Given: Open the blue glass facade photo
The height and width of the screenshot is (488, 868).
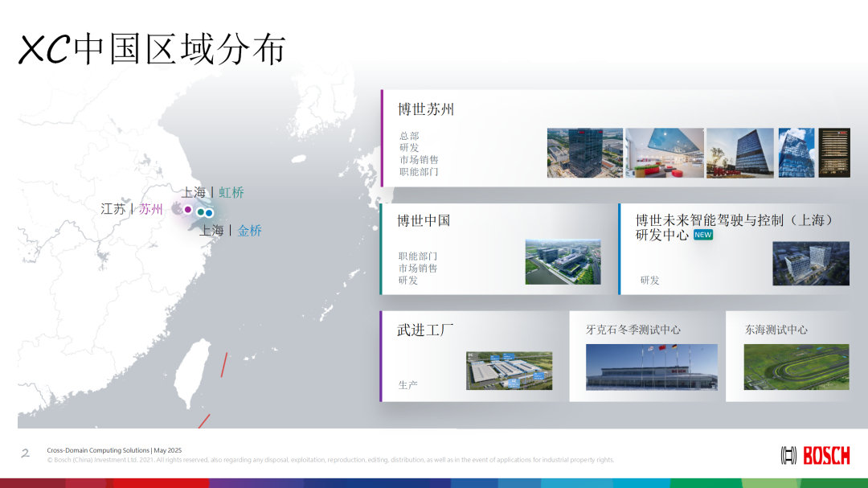Looking at the screenshot, I should point(796,153).
